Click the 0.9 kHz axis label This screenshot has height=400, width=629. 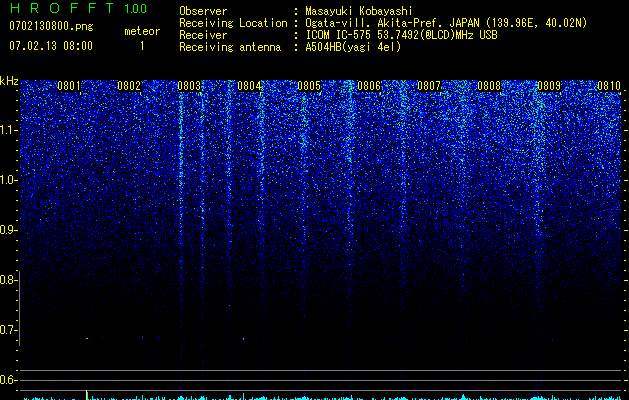click(9, 230)
